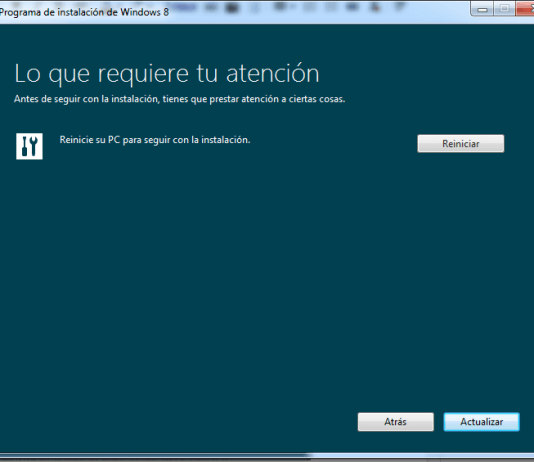Click the blurred dark icon behind the title bar
534x462 pixels.
[232, 7]
